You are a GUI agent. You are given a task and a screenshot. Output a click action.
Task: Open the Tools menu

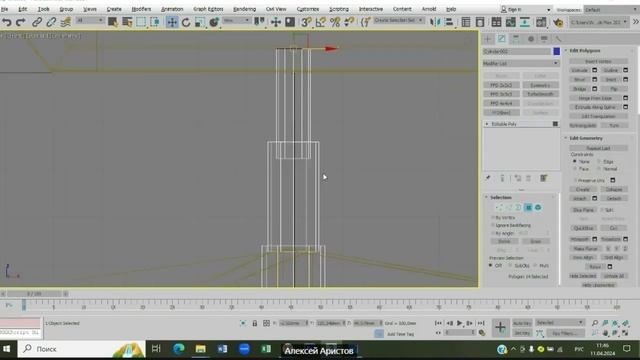tap(43, 9)
